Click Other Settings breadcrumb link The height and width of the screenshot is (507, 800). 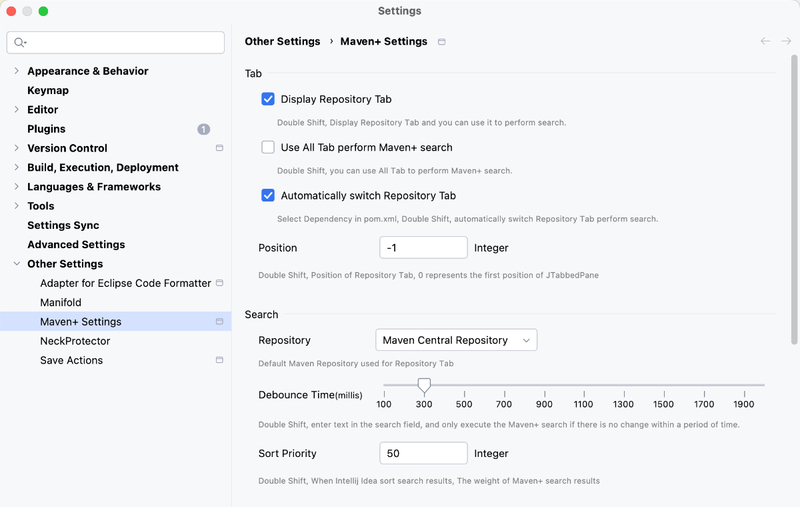point(282,41)
